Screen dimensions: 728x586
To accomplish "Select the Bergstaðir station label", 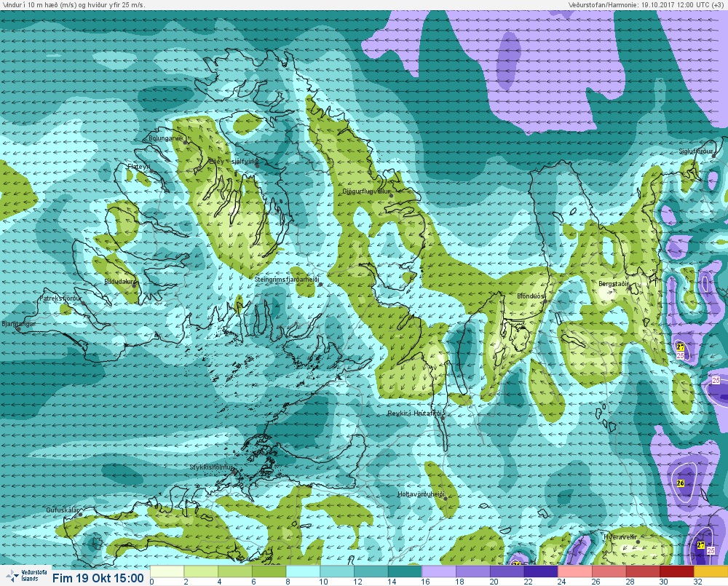I will (613, 284).
